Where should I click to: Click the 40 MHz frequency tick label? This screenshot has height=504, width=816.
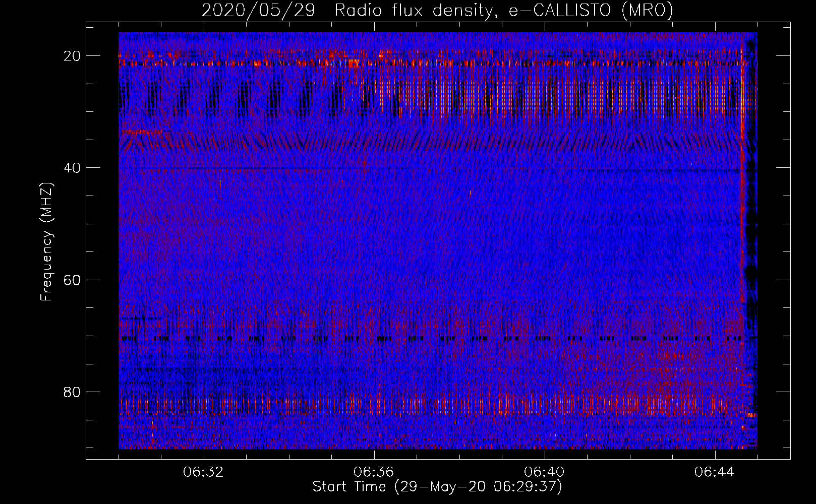pyautogui.click(x=73, y=167)
